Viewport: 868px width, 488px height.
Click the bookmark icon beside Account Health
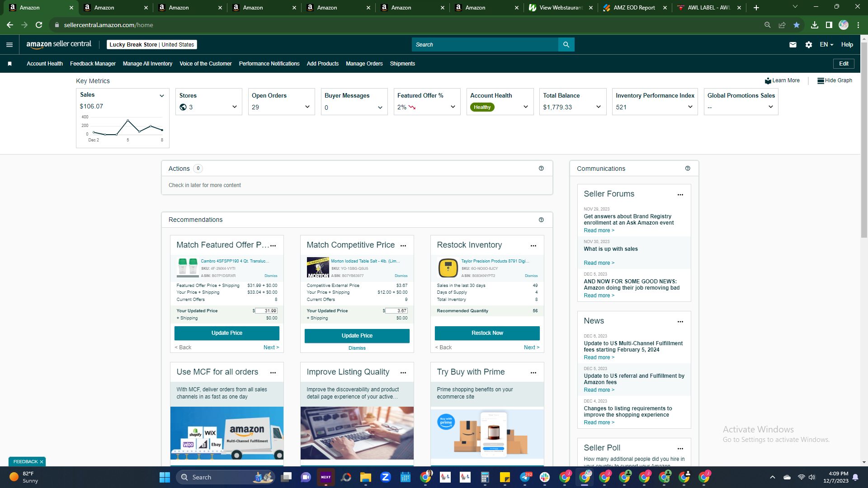click(9, 64)
